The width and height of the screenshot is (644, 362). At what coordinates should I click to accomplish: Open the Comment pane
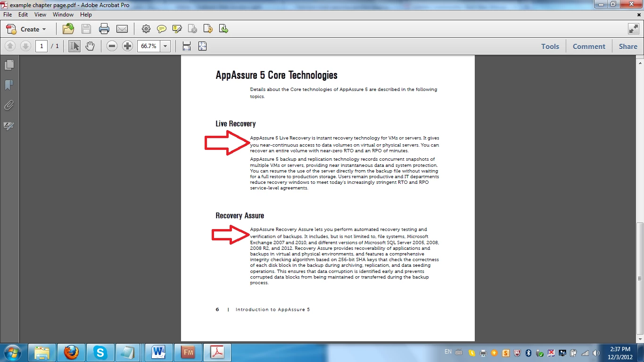(x=589, y=46)
